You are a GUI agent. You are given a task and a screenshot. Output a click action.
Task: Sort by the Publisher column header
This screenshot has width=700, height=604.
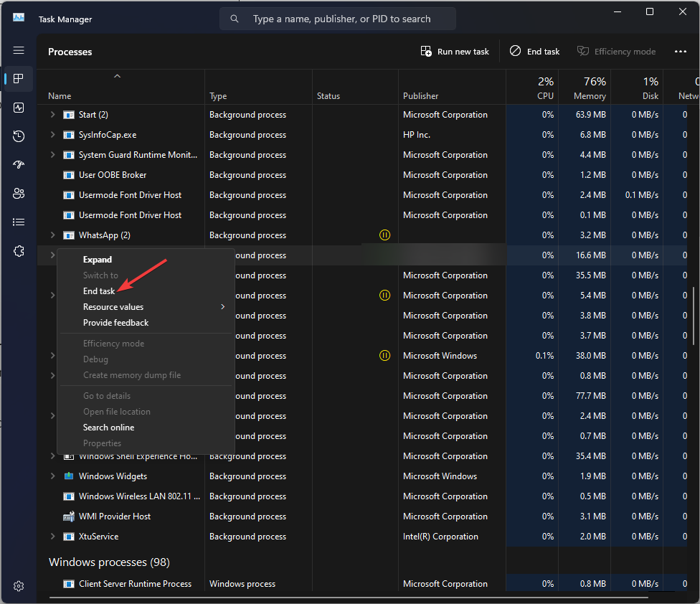click(x=420, y=96)
